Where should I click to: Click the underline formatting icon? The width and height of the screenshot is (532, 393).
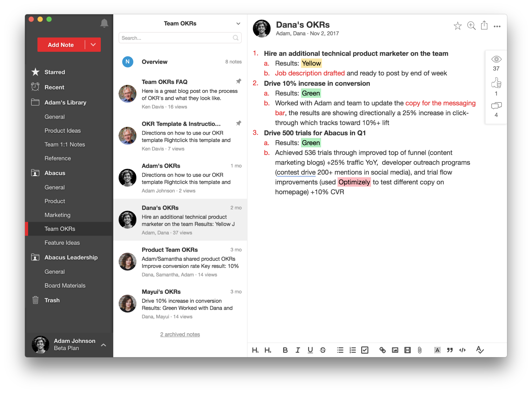311,350
